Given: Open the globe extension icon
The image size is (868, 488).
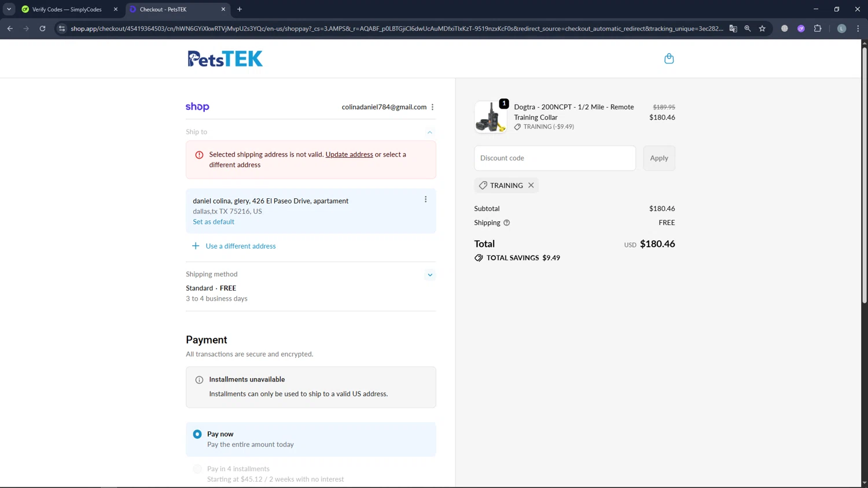Looking at the screenshot, I should 785,28.
